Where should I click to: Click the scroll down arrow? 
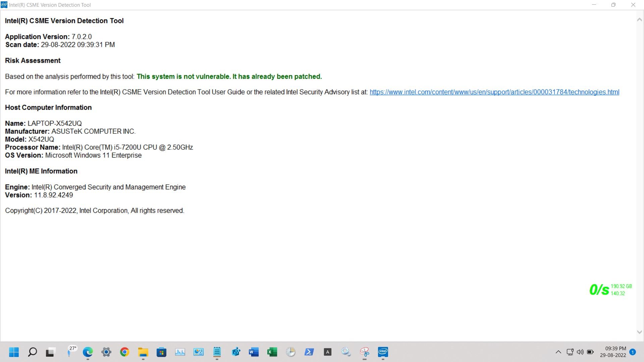[640, 332]
